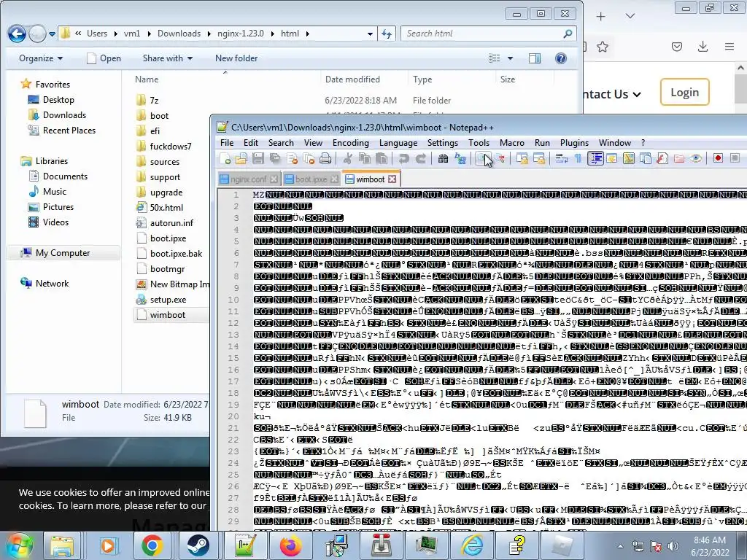Click the Stop Recording macro button
747x560 pixels.
735,158
